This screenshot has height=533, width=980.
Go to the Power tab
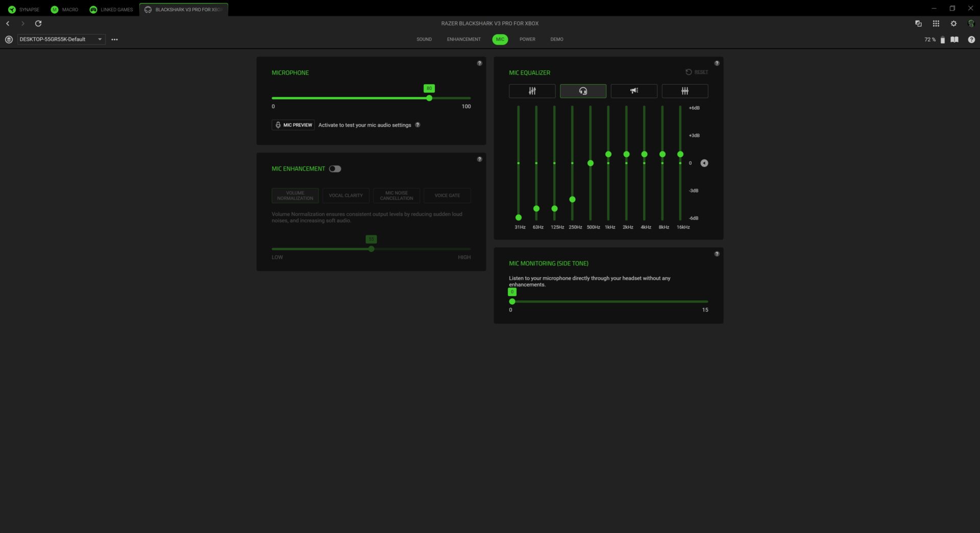[x=527, y=39]
